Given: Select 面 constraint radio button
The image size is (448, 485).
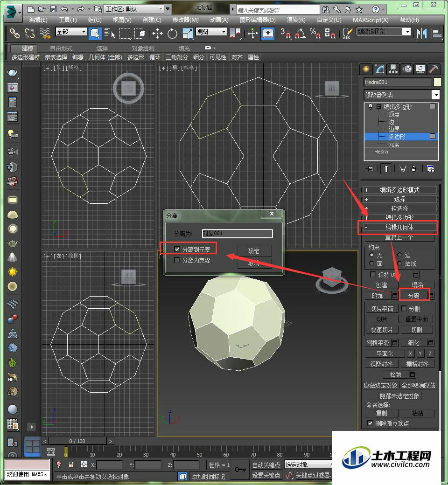Looking at the screenshot, I should click(371, 263).
